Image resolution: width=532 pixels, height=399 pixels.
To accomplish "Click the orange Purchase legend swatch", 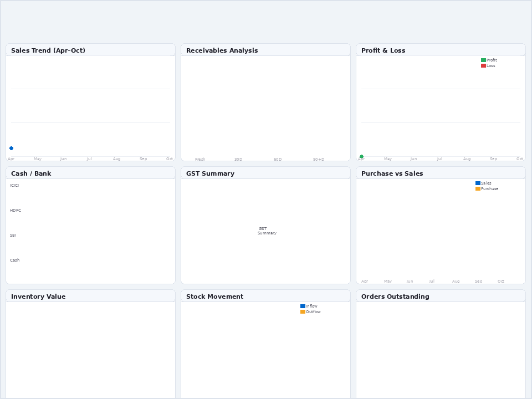I will [478, 188].
